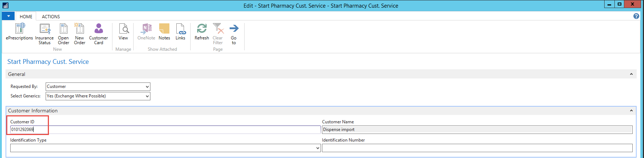Viewport: 644px width, 158px height.
Task: Refresh the page using the ribbon
Action: (202, 29)
